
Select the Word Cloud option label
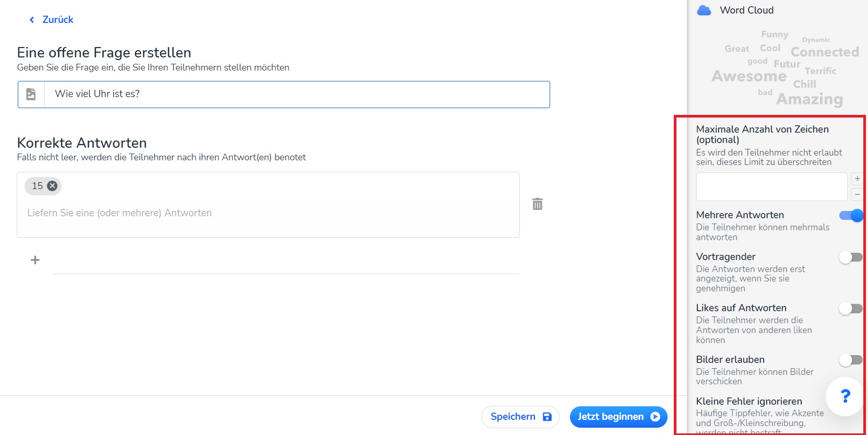coord(746,10)
